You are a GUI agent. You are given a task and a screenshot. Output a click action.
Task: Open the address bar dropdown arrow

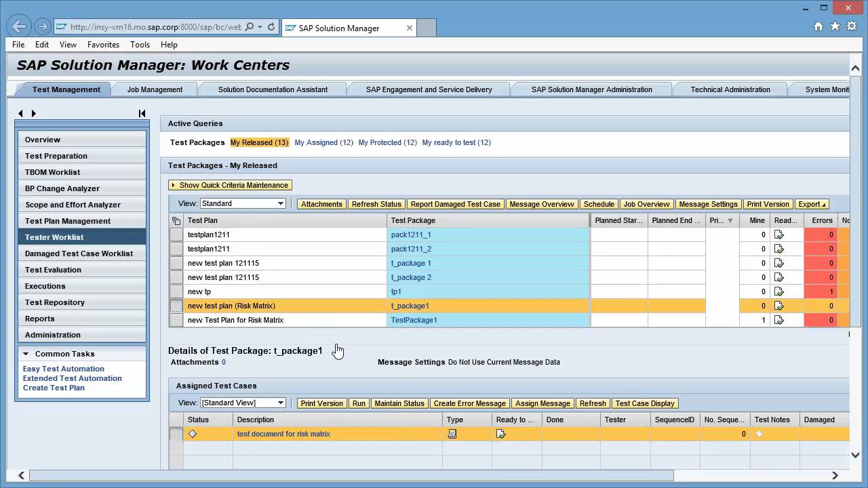point(260,27)
